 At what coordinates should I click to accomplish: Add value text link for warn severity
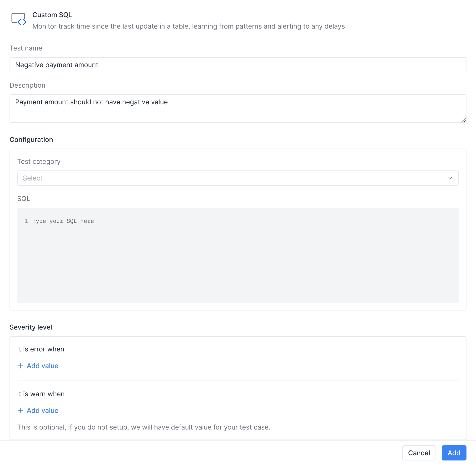click(x=42, y=410)
